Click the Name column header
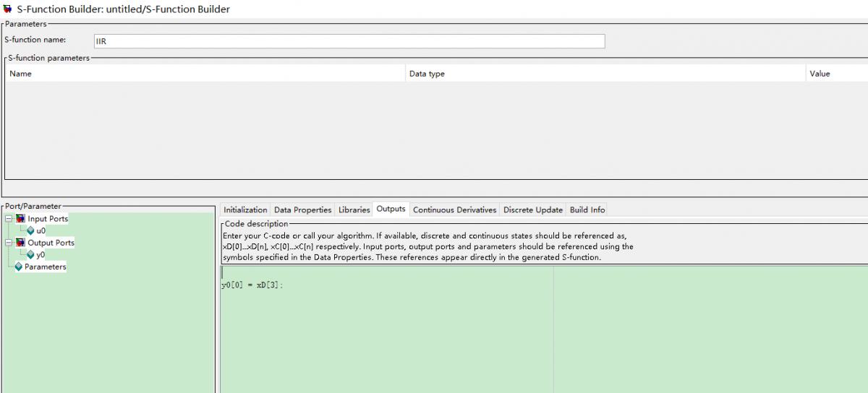This screenshot has width=868, height=393. 205,73
